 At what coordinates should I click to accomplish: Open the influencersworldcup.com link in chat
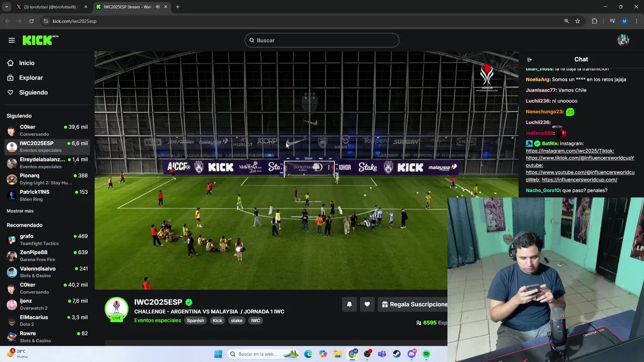pos(580,180)
